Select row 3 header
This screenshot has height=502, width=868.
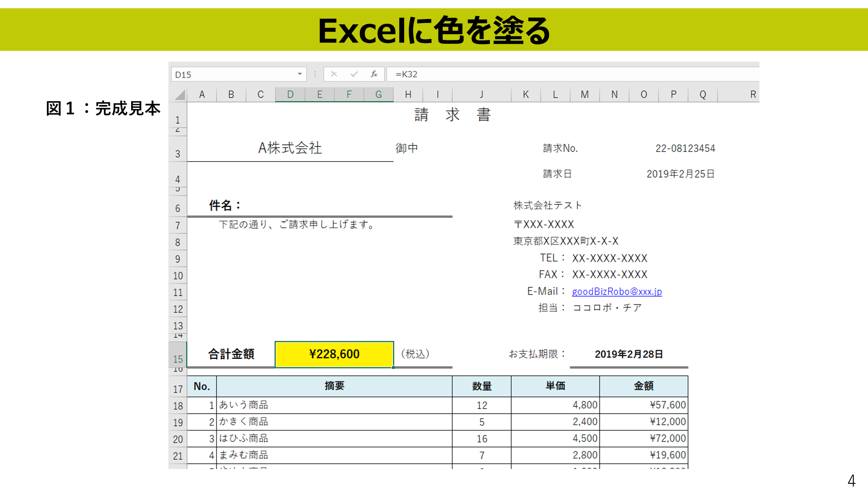click(x=178, y=149)
